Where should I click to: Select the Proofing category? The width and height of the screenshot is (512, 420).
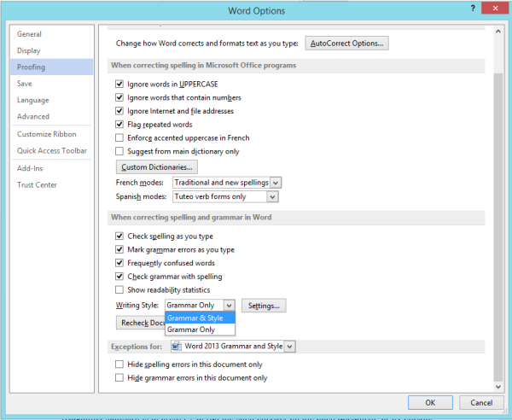pyautogui.click(x=51, y=67)
